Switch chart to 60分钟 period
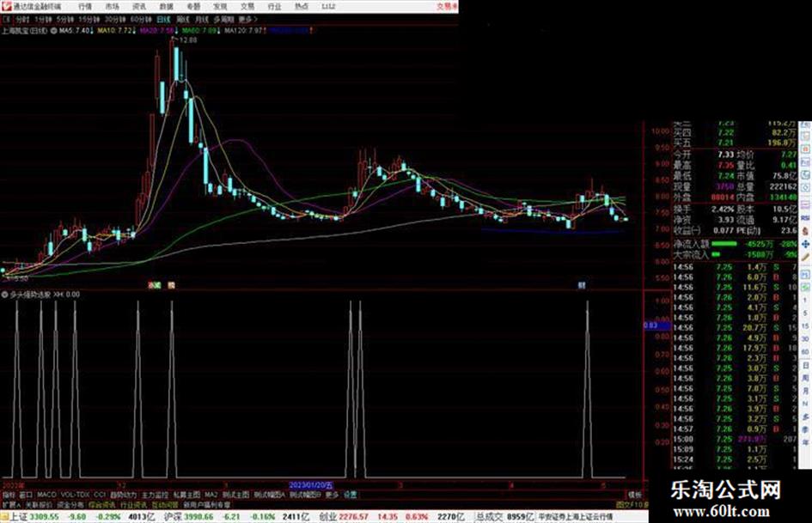The height and width of the screenshot is (523, 812). pyautogui.click(x=140, y=20)
